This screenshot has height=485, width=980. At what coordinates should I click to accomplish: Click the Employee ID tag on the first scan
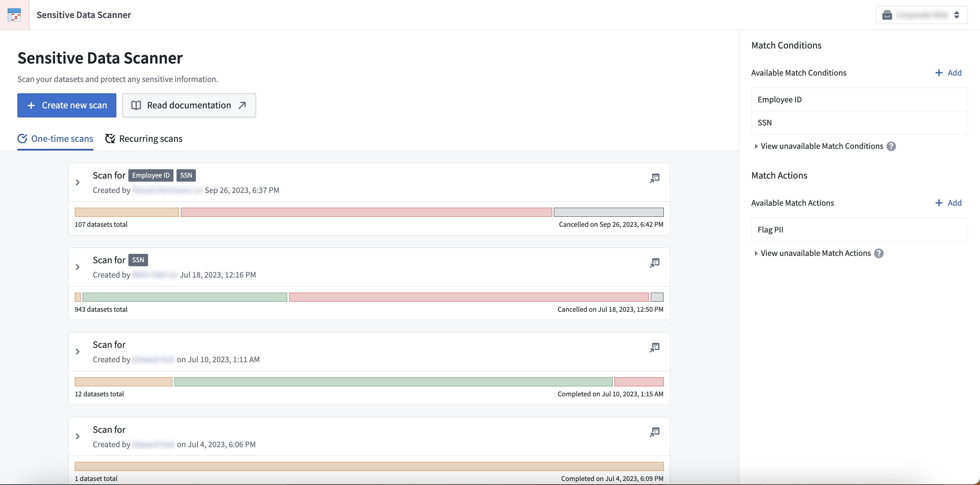coord(151,175)
